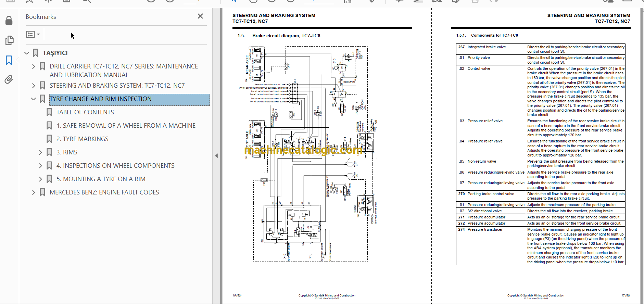Click component number 270 in table

[461, 194]
